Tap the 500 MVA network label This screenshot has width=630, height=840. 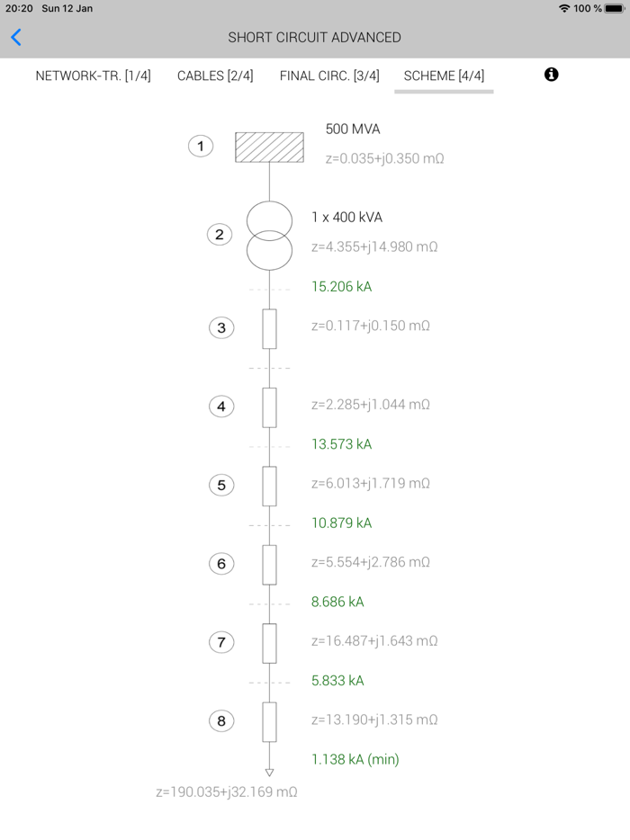(x=353, y=130)
